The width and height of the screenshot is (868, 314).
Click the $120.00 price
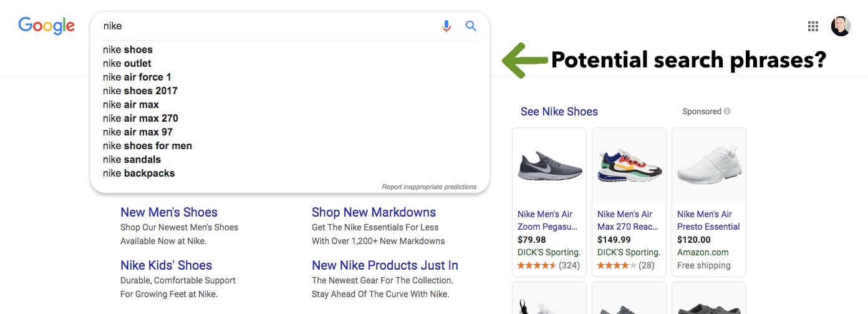(x=693, y=240)
